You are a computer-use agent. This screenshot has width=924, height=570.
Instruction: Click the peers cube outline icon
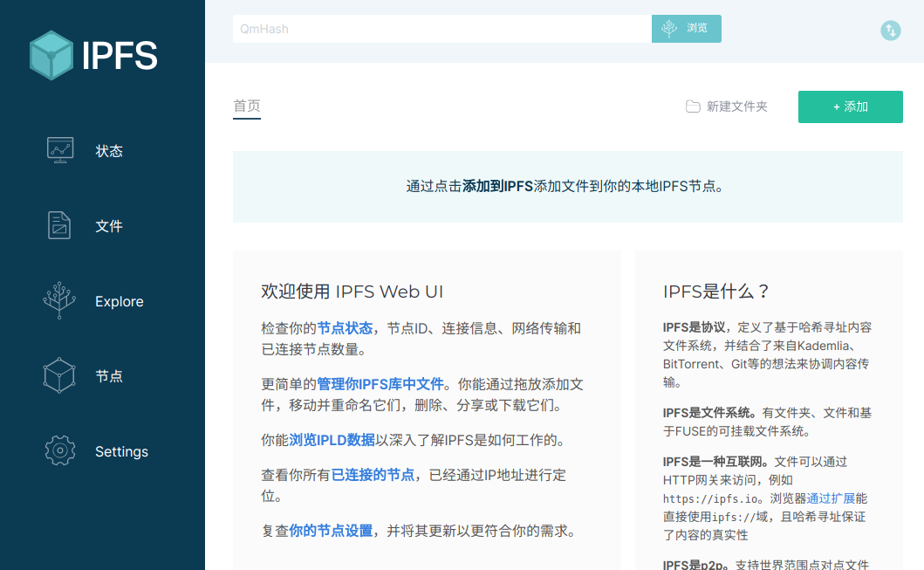point(59,375)
